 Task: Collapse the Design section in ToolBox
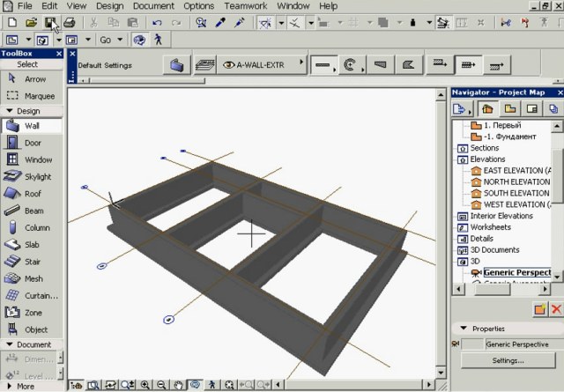coord(9,111)
